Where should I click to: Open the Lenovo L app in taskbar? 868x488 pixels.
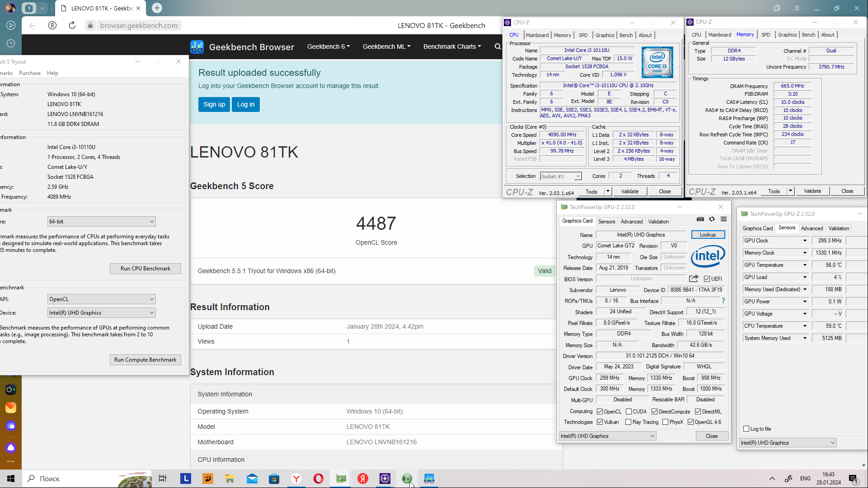click(186, 479)
